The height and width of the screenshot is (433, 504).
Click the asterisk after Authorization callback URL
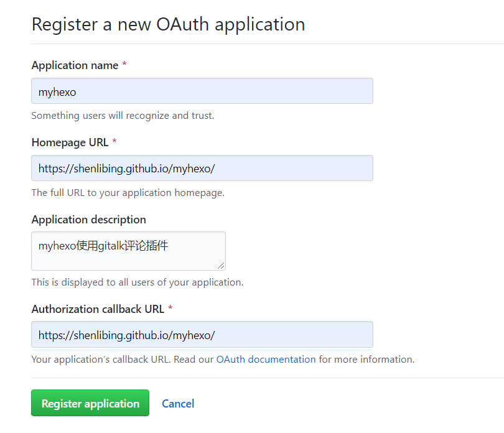[170, 309]
